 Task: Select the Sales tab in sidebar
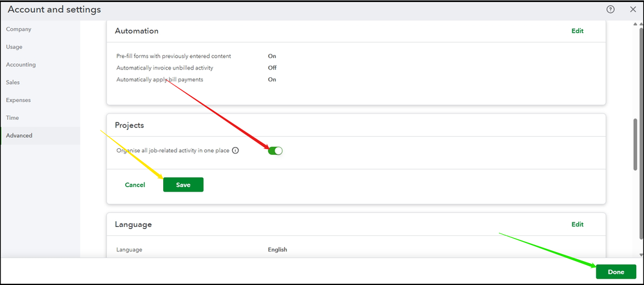tap(13, 83)
